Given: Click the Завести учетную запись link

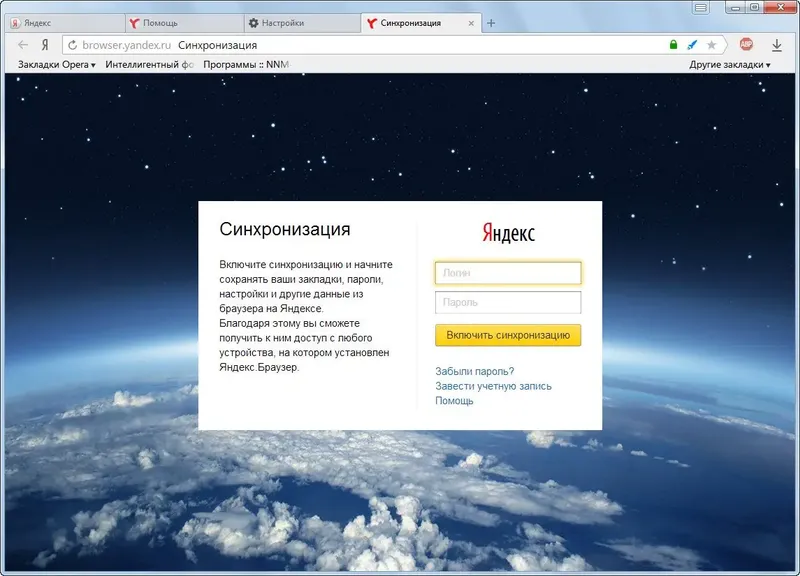Looking at the screenshot, I should [493, 386].
